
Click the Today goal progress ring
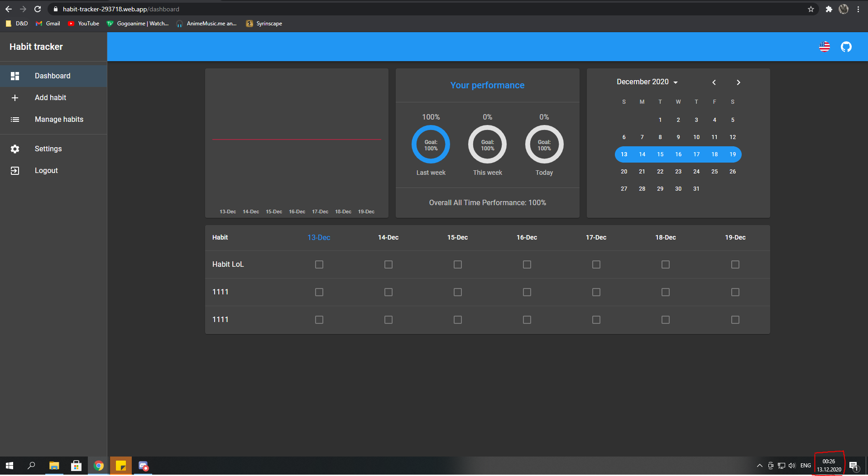(x=544, y=144)
